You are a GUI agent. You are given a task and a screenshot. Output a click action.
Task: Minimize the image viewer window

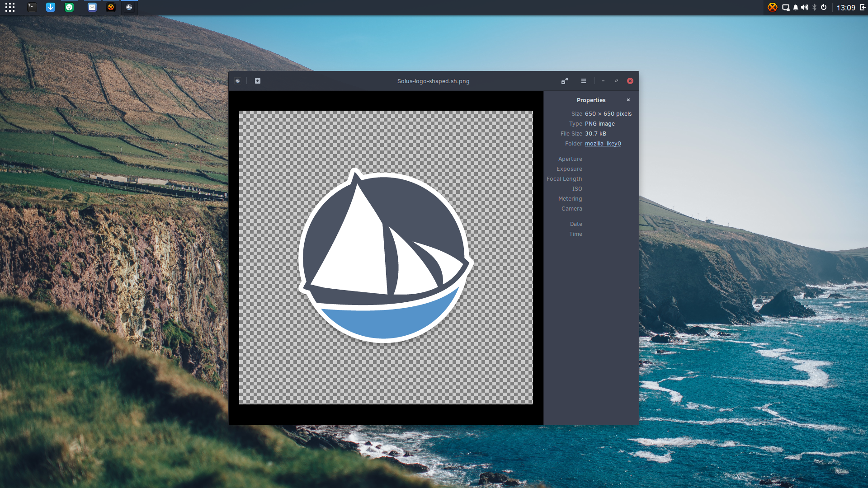pos(603,81)
